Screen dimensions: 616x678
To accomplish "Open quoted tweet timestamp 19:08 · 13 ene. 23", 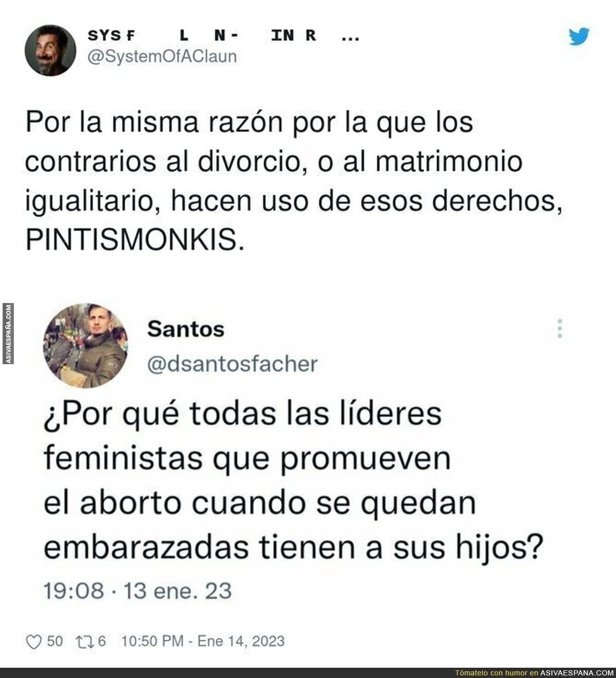I will point(138,590).
